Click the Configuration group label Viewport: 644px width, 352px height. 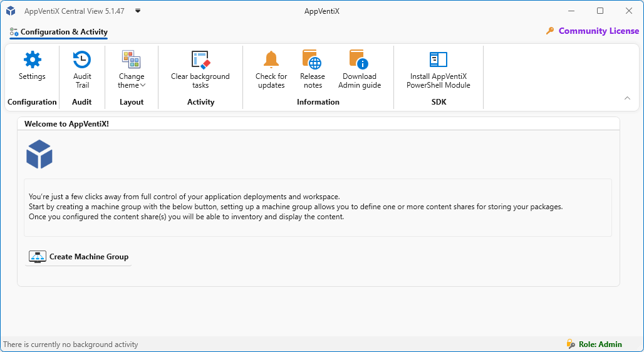point(32,102)
